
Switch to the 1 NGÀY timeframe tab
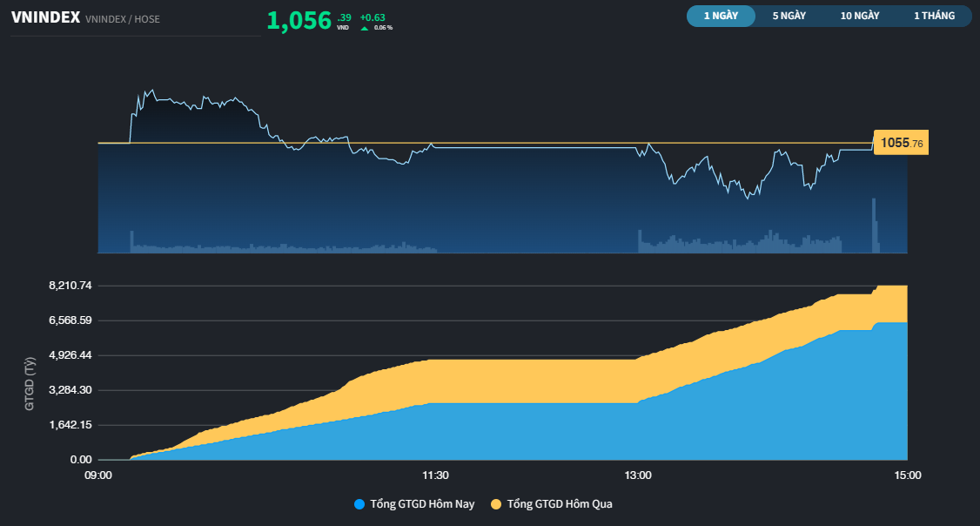pos(721,16)
